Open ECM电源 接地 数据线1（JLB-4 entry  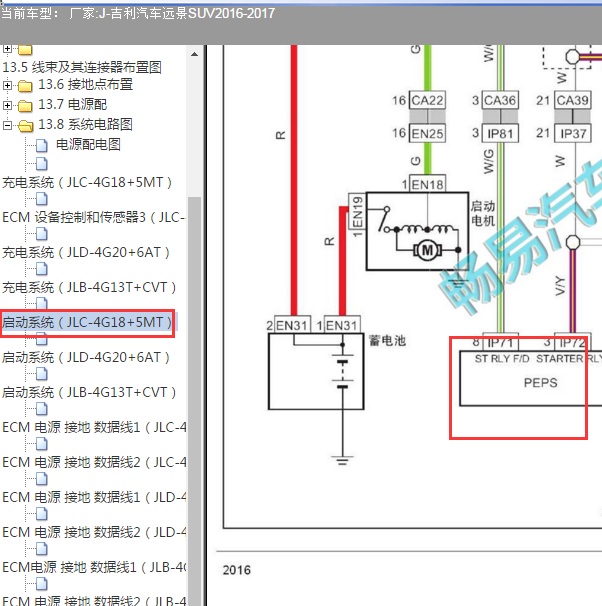94,567
